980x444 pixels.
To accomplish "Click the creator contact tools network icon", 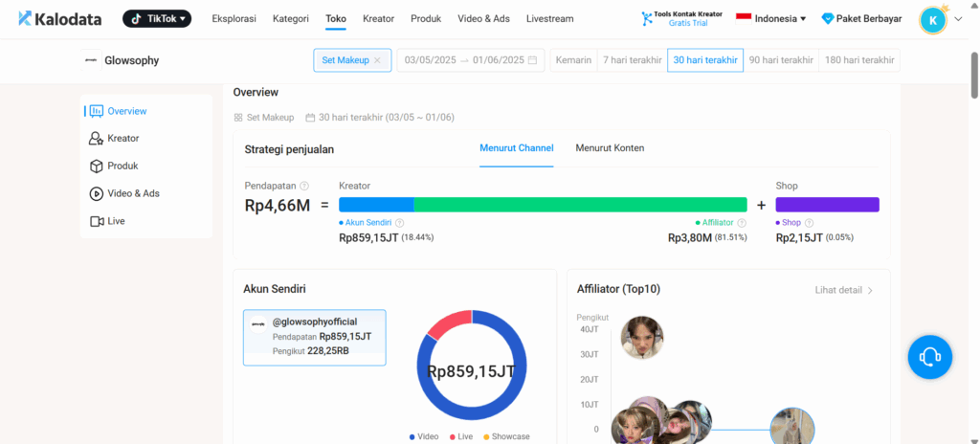I will (x=646, y=19).
